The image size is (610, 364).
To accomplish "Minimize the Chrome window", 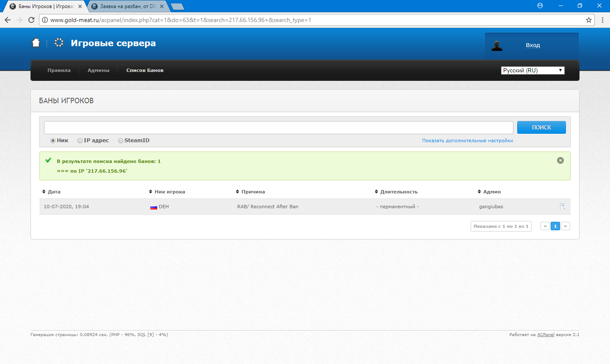I will (561, 6).
